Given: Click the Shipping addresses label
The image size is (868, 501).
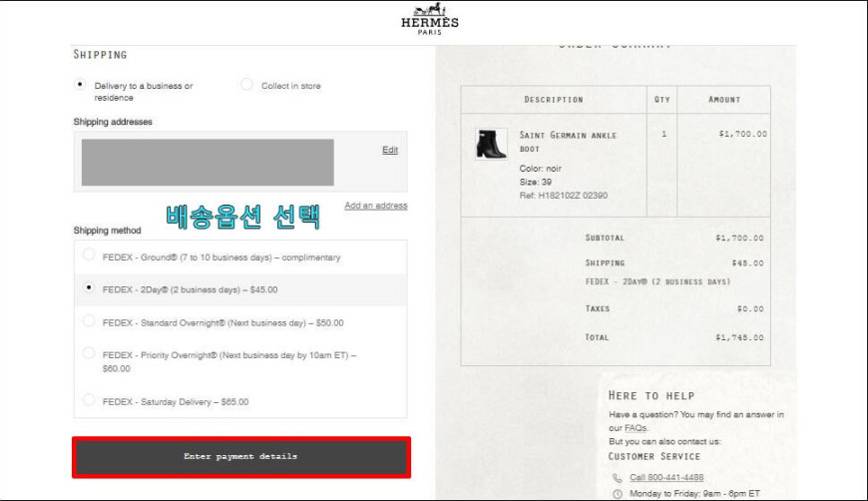Looking at the screenshot, I should point(113,122).
